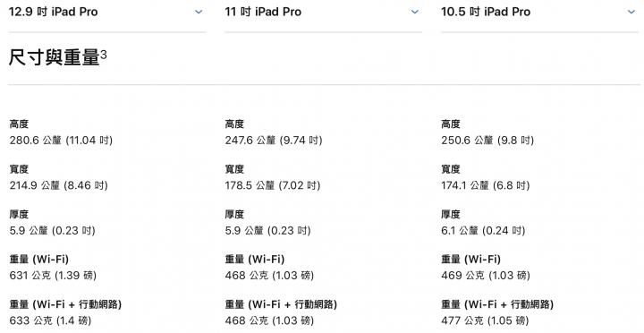The image size is (644, 333).
Task: Select the value 633 公克 (1.4 磅)
Action: coord(50,320)
